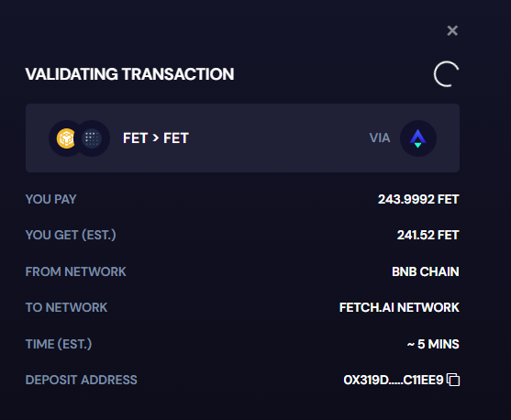Click the FETCH.AI NETWORK value
Screen dimensions: 511x420
point(399,307)
